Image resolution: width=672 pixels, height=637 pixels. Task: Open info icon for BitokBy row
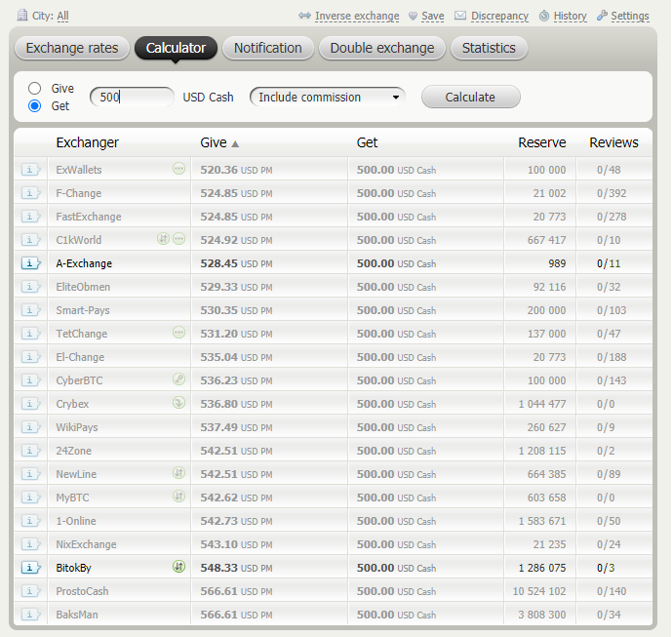point(30,568)
